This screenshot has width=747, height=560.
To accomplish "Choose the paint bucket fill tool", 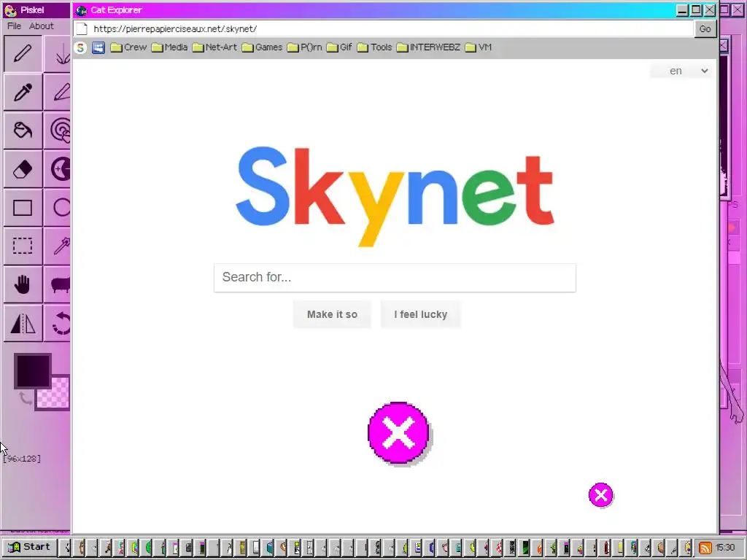I will click(x=23, y=131).
